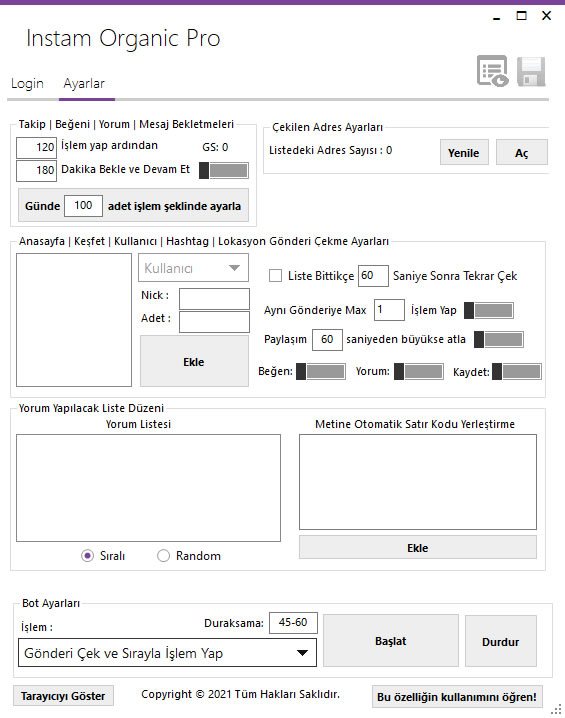The height and width of the screenshot is (718, 565).
Task: Toggle the Aynı Gönderiye Max İşlem Yap switch
Action: tap(489, 310)
